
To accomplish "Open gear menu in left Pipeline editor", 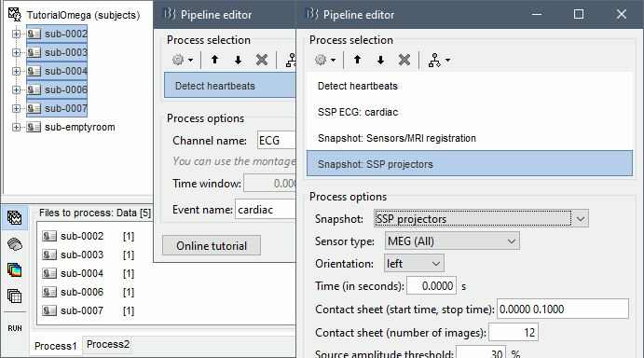I will pos(183,60).
